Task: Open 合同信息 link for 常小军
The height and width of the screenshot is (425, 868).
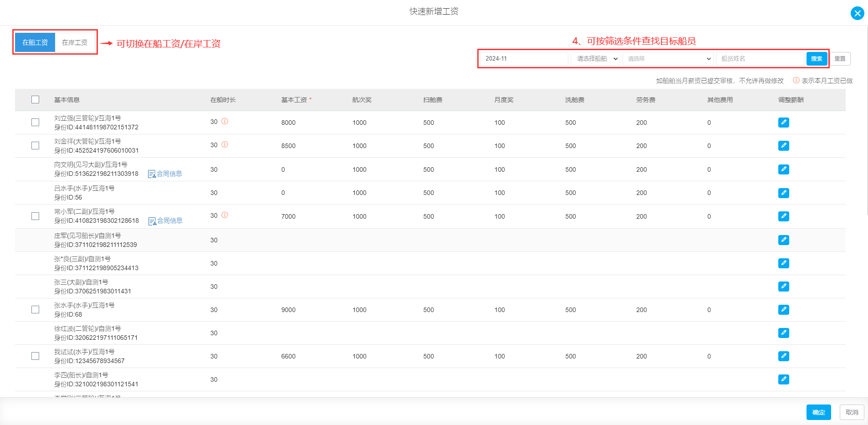Action: (165, 220)
